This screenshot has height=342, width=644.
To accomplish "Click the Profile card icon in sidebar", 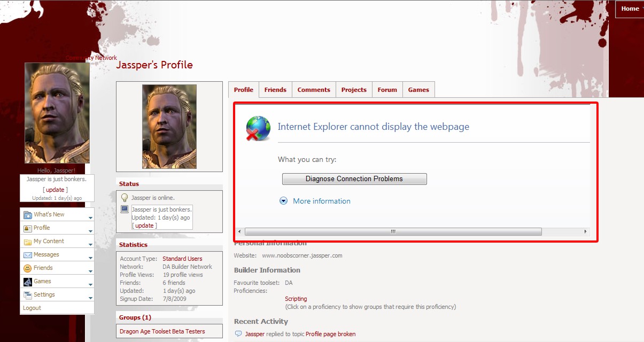I will pos(28,228).
